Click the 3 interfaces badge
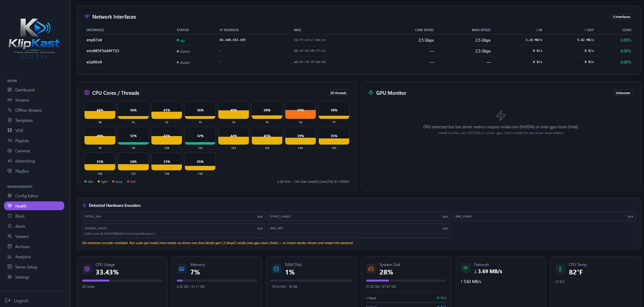Screen dimensions: 644x307 (x=621, y=17)
